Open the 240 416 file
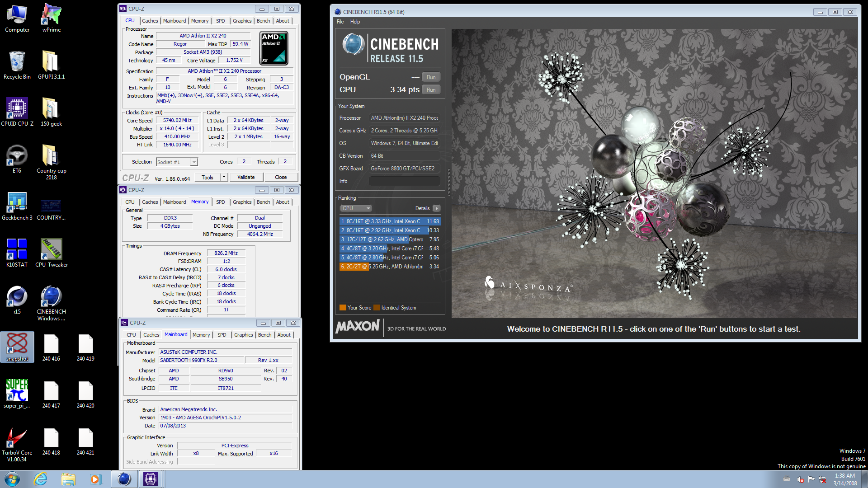 point(52,347)
